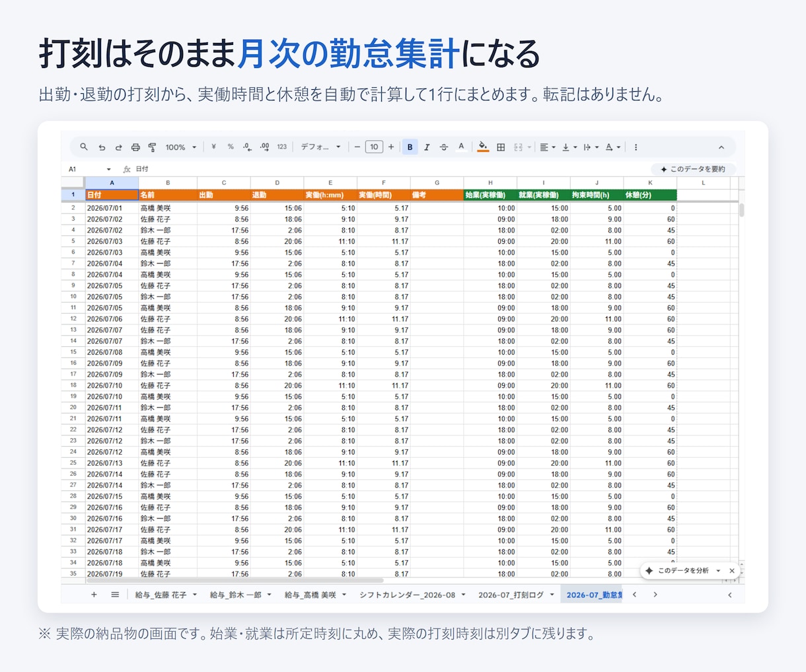Viewport: 806px width, 672px height.
Task: Open the vertical align dropdown
Action: [x=569, y=147]
